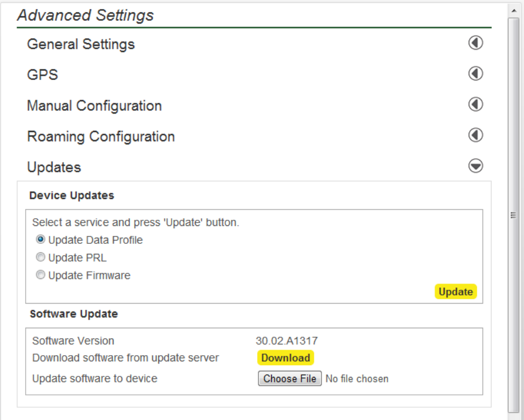The image size is (524, 420).
Task: Click the Manual Configuration arrow icon
Action: (475, 105)
